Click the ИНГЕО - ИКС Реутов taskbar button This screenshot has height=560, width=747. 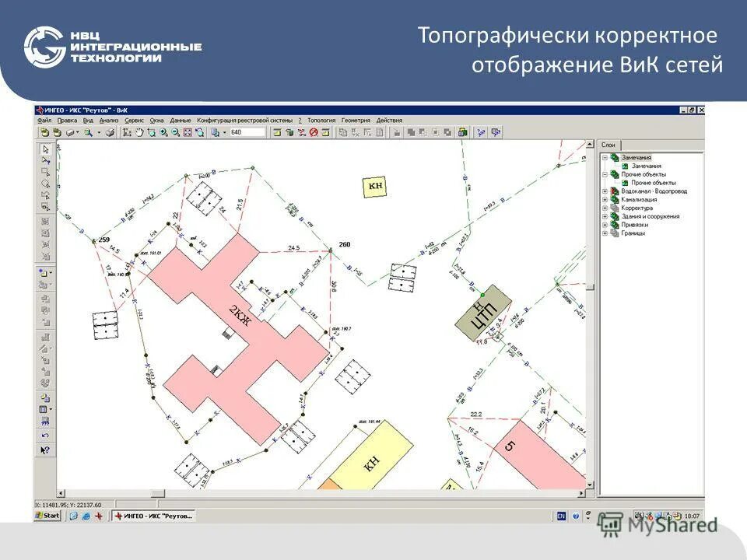152,515
